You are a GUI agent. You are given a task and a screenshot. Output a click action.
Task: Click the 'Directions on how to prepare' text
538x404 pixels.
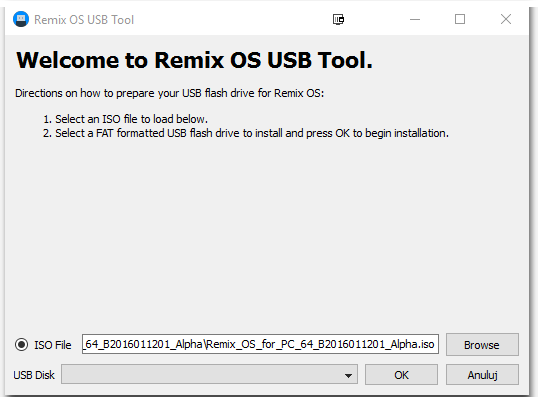click(169, 93)
